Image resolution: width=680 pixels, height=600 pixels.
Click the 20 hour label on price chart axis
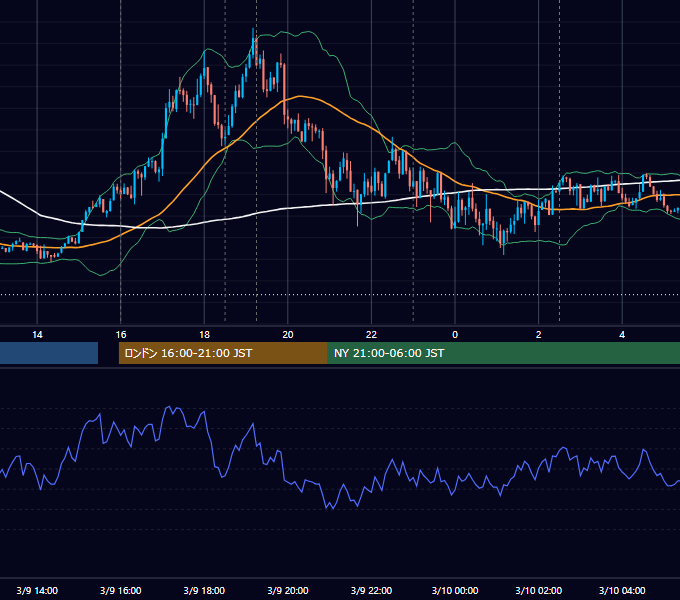(x=288, y=335)
